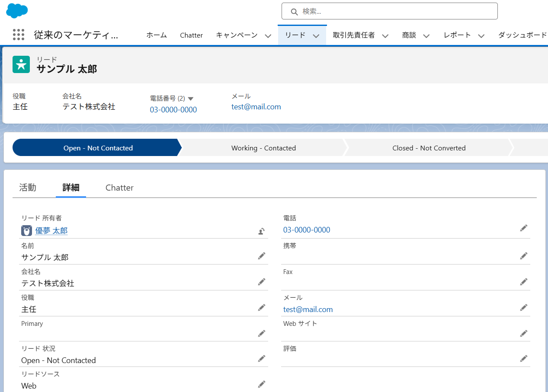Expand the リード tab dropdown chevron
The width and height of the screenshot is (548, 392).
point(316,36)
